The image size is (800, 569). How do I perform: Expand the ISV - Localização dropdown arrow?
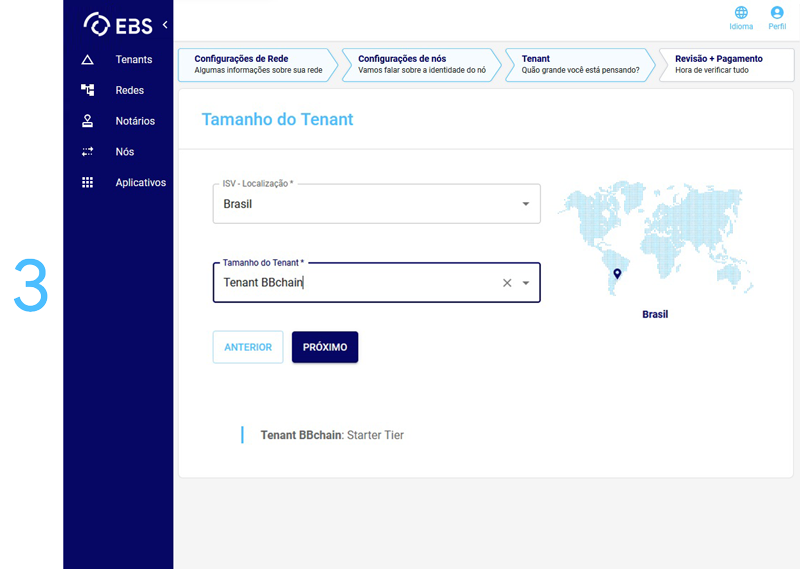coord(526,204)
